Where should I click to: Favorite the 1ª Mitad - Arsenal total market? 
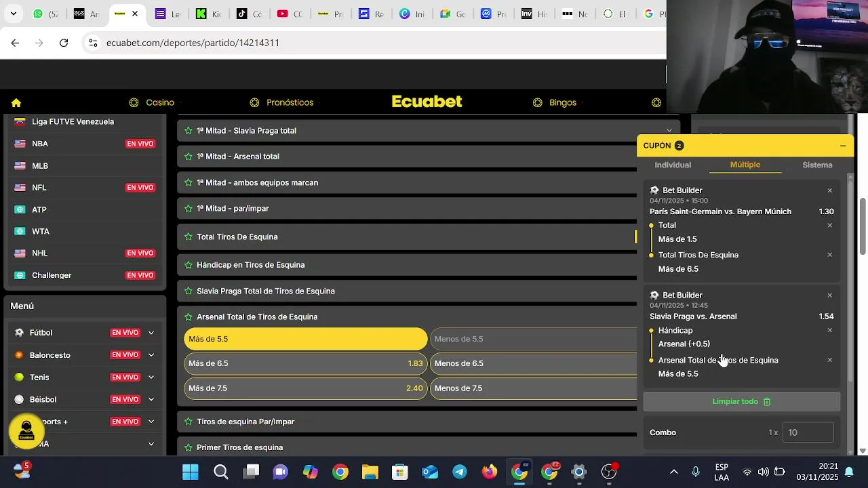[189, 157]
